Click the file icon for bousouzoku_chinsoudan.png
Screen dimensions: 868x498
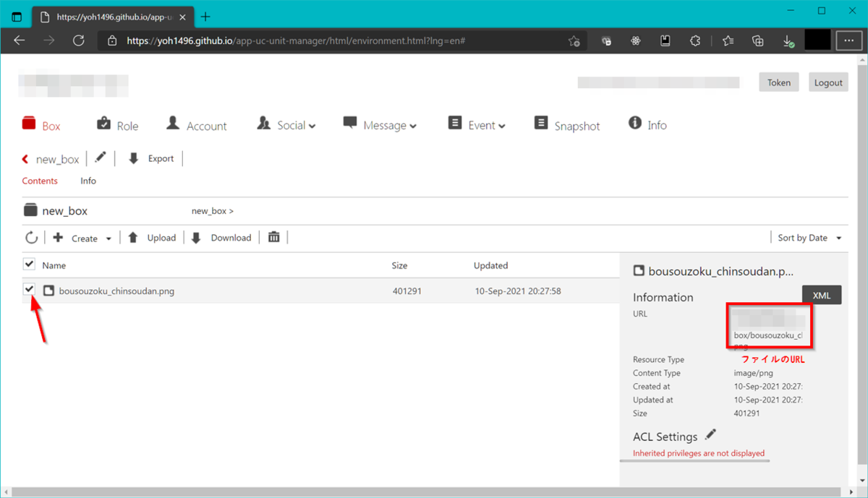click(48, 291)
